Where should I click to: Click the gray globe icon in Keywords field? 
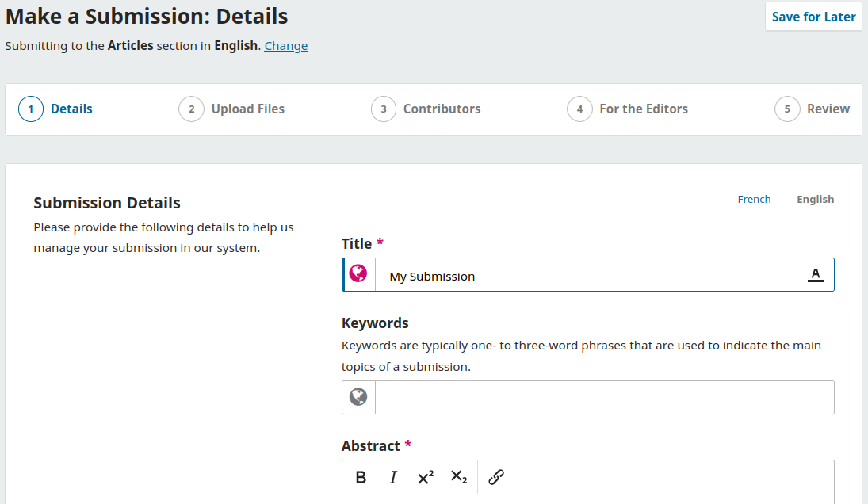358,397
